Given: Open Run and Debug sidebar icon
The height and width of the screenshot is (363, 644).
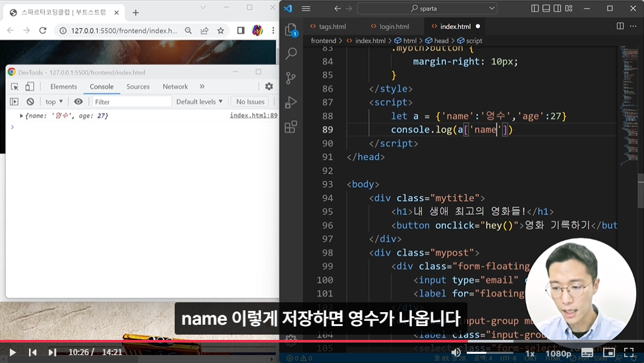Looking at the screenshot, I should (291, 102).
